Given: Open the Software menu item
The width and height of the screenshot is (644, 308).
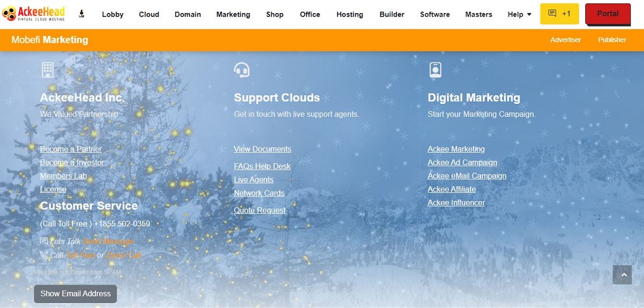Looking at the screenshot, I should [435, 14].
